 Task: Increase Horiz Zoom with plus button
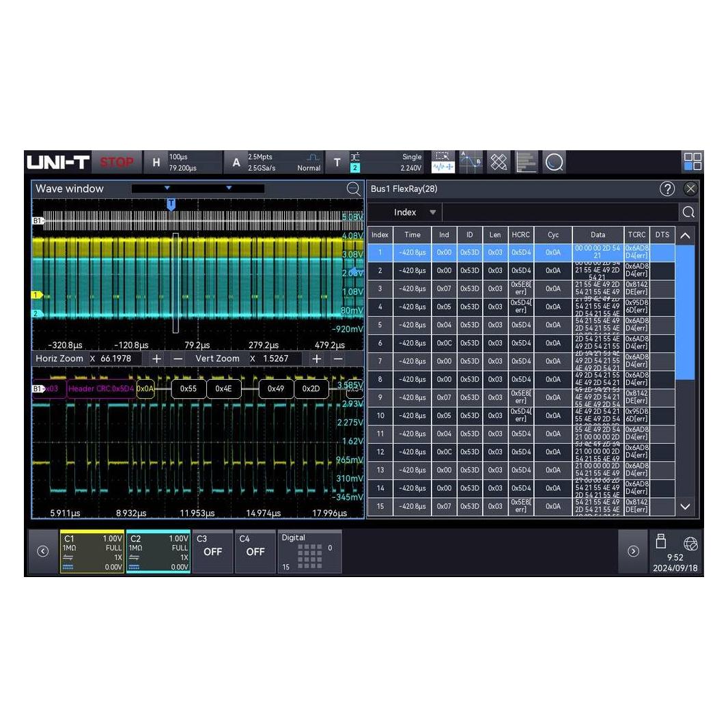point(157,359)
